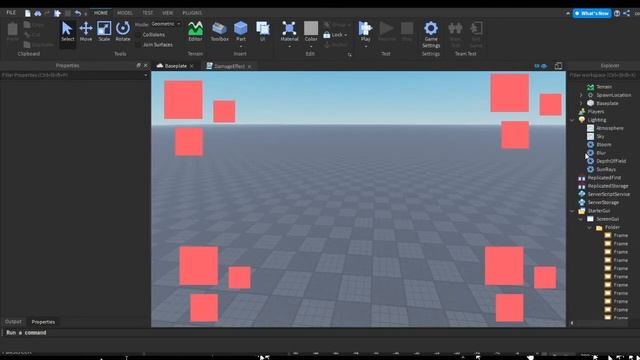Click the Undo arrow in quick access bar
Screen dimensions: 640x360
click(x=78, y=13)
